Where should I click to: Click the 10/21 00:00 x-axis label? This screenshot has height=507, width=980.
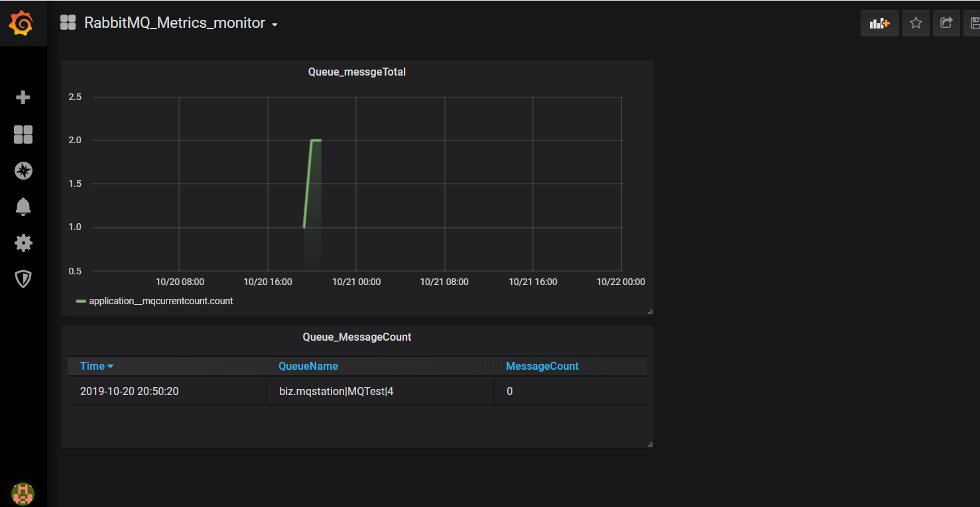pyautogui.click(x=356, y=282)
